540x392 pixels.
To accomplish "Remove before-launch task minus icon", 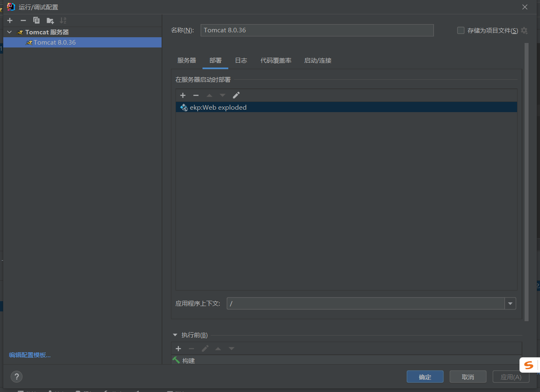I will click(x=191, y=349).
